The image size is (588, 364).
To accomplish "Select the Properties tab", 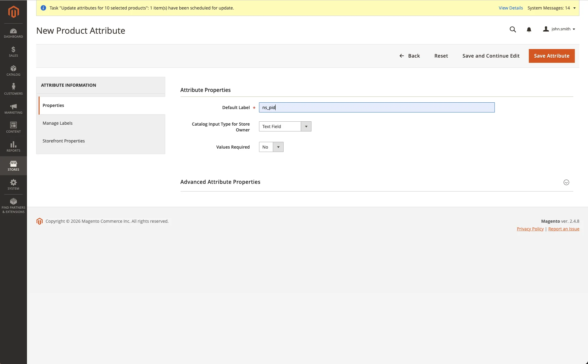I will [x=102, y=105].
